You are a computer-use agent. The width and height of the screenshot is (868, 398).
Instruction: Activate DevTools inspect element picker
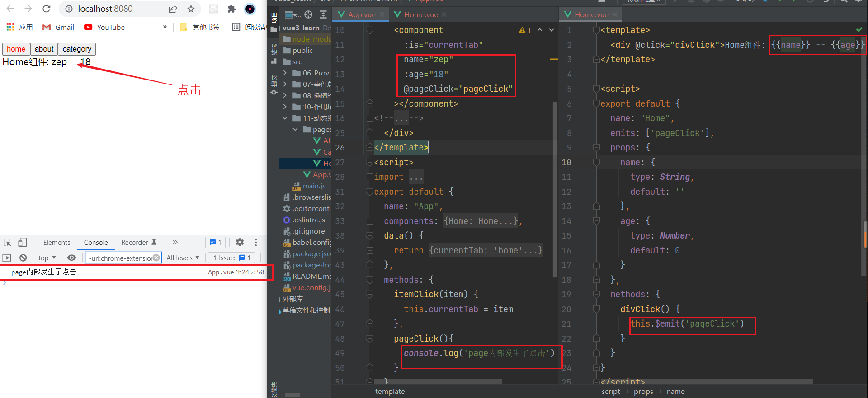[8, 243]
